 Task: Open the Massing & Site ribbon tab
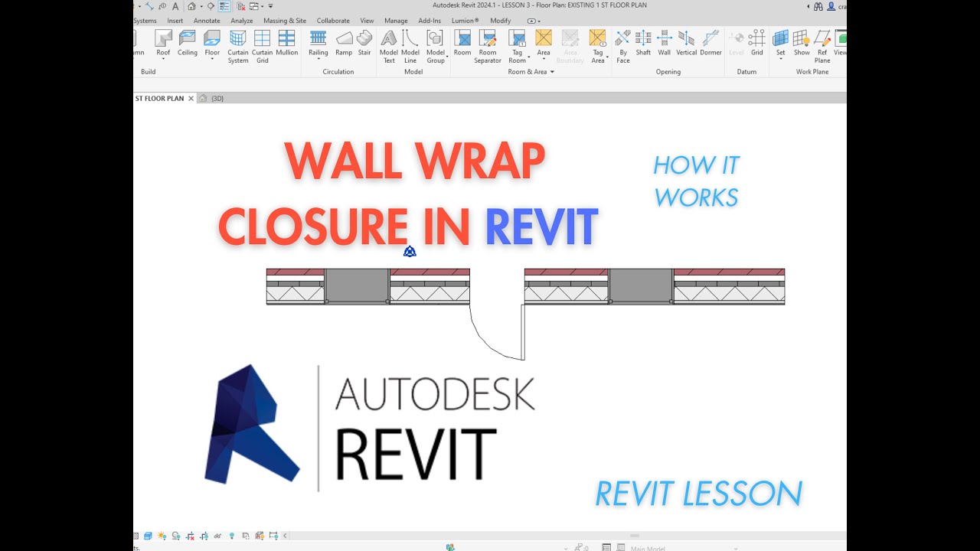pyautogui.click(x=285, y=21)
